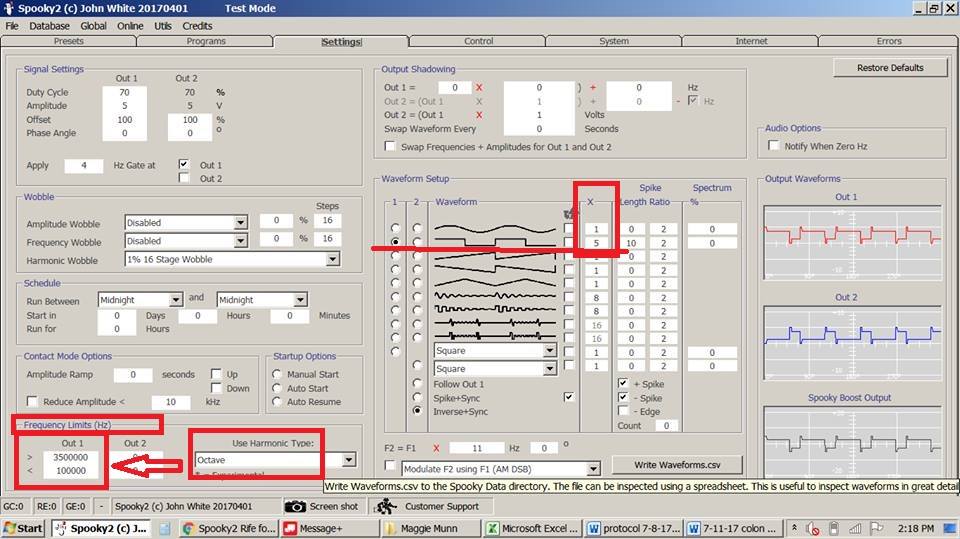Uncheck Out 1 Hz Gate checkbox
Screen dimensions: 960x539
point(184,164)
